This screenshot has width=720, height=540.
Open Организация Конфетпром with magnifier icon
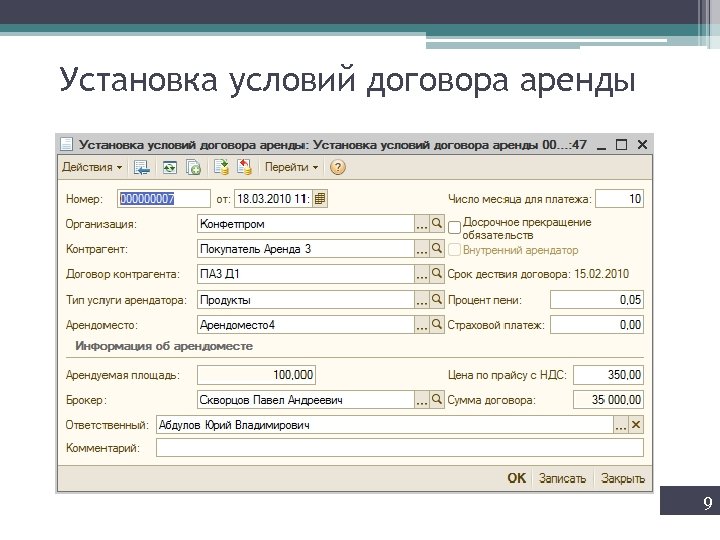[x=437, y=224]
